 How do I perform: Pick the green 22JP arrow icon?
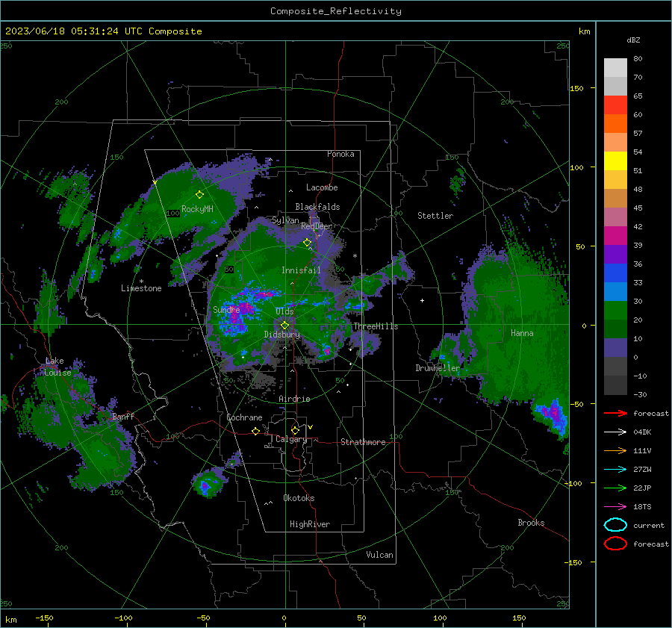tap(615, 488)
